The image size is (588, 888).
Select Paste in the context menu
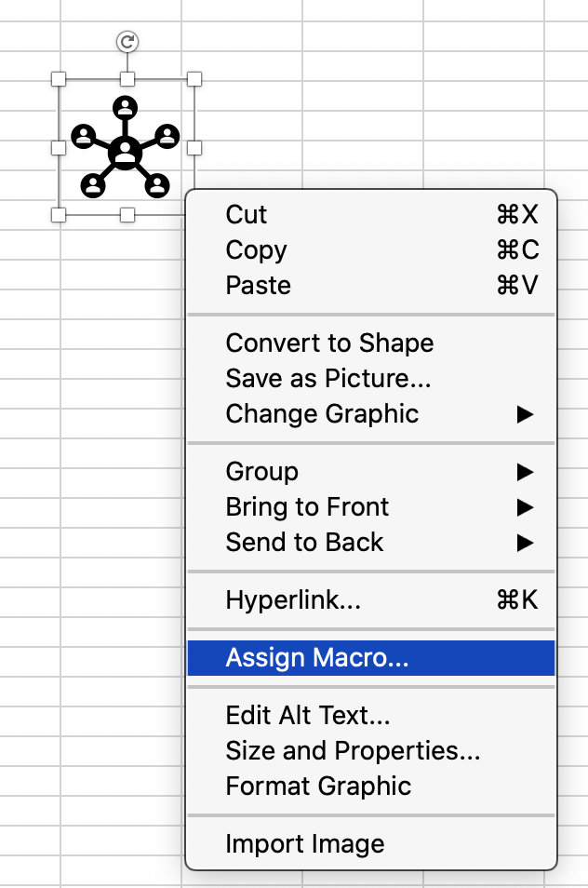(371, 286)
